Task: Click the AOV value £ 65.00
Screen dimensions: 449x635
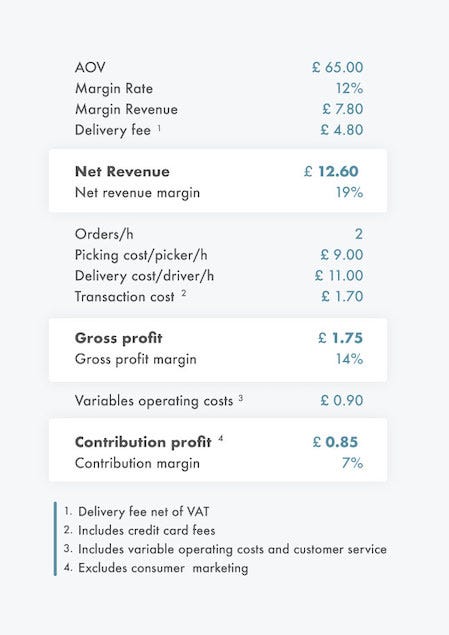Action: [x=337, y=67]
